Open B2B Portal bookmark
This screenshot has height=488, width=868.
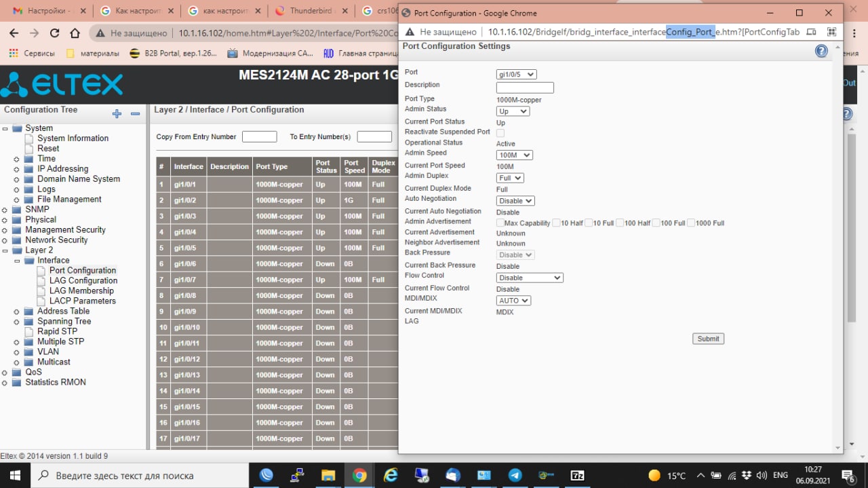pyautogui.click(x=173, y=53)
